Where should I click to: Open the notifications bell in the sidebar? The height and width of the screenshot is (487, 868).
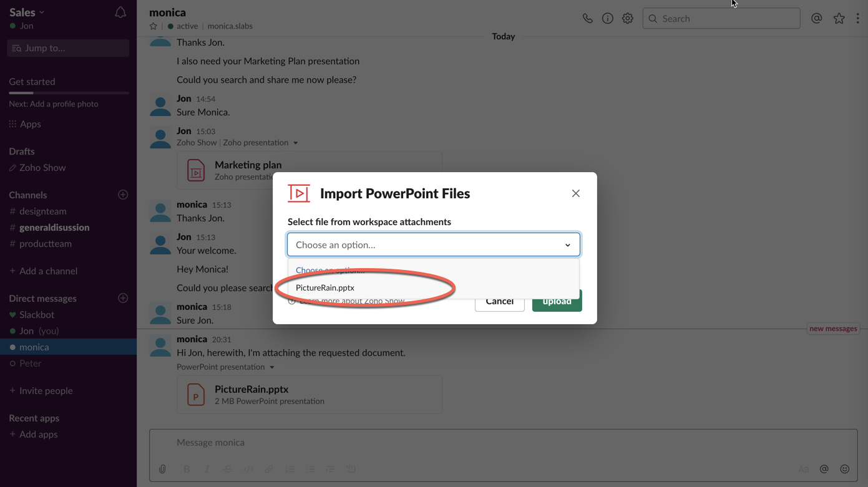(120, 12)
